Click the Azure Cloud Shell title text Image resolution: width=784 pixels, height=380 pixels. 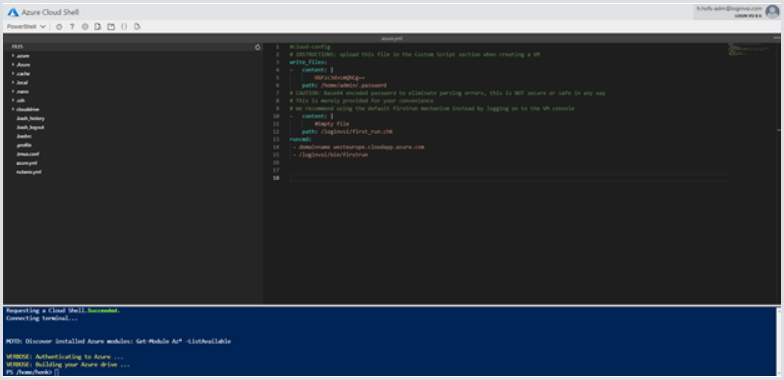50,12
